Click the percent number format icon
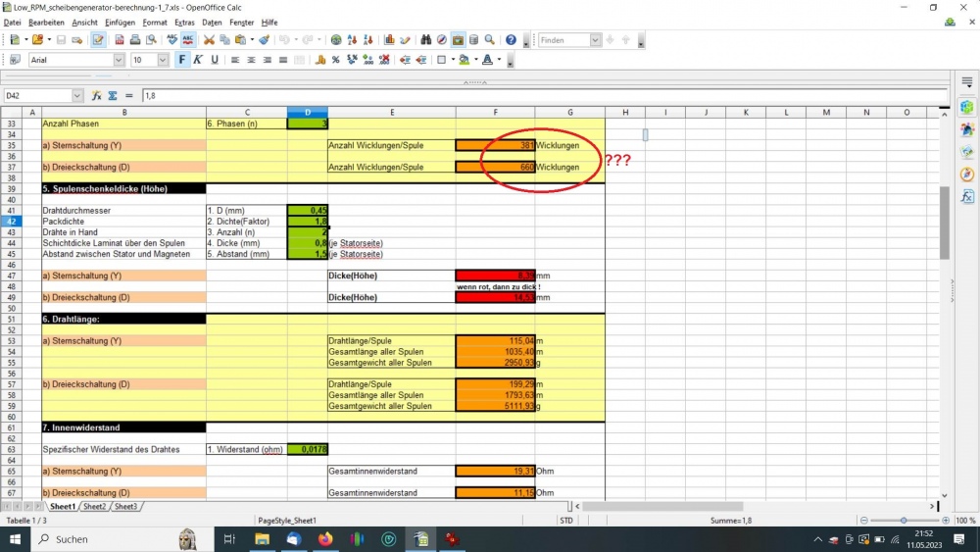 (335, 60)
